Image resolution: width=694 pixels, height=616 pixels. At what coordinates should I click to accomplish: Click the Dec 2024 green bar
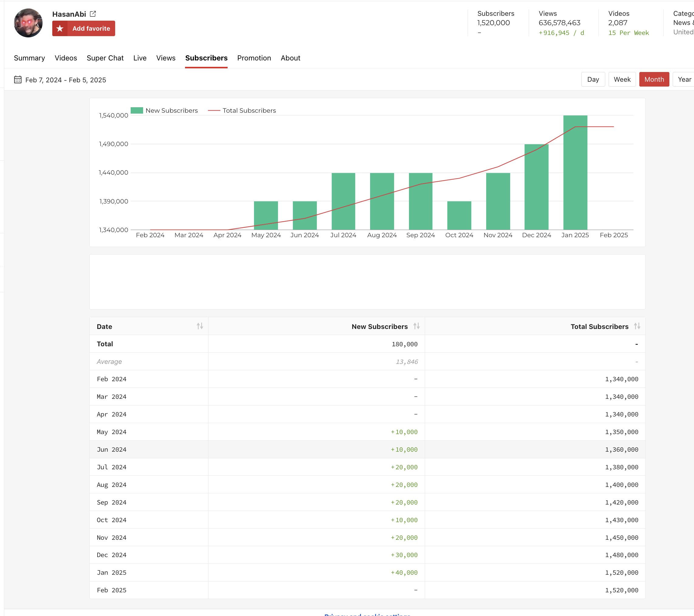coord(537,187)
